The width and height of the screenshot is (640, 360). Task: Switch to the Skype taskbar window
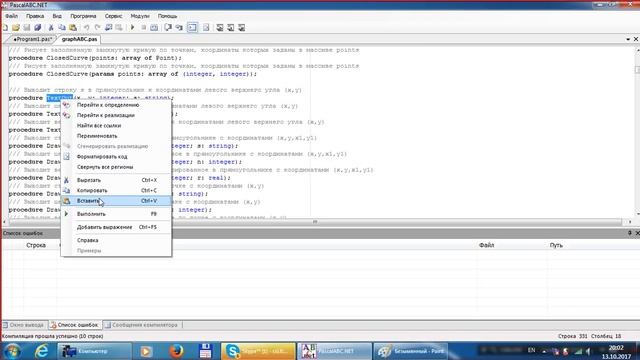[258, 351]
